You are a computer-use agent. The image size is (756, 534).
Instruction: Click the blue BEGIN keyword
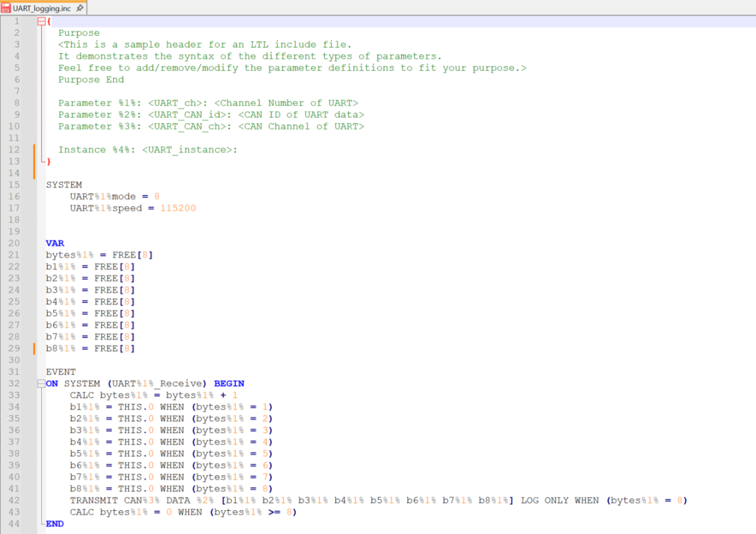pos(229,384)
